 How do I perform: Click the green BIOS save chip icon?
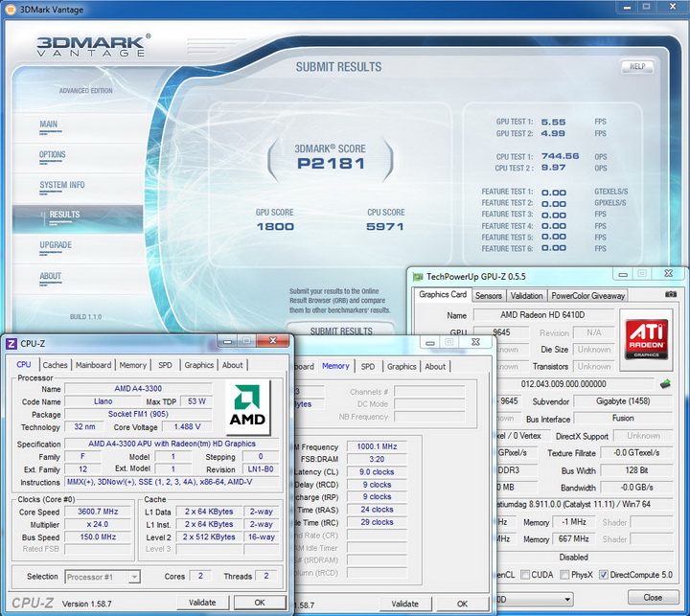pyautogui.click(x=665, y=383)
